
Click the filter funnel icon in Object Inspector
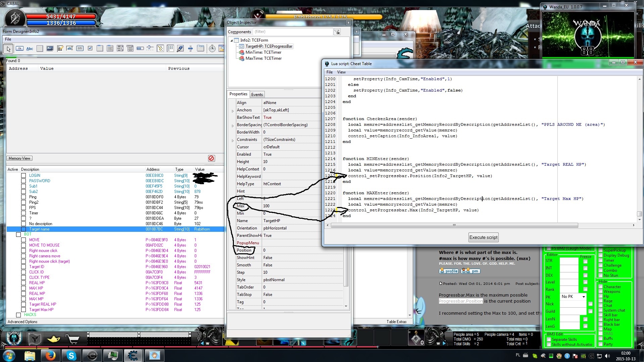[337, 32]
